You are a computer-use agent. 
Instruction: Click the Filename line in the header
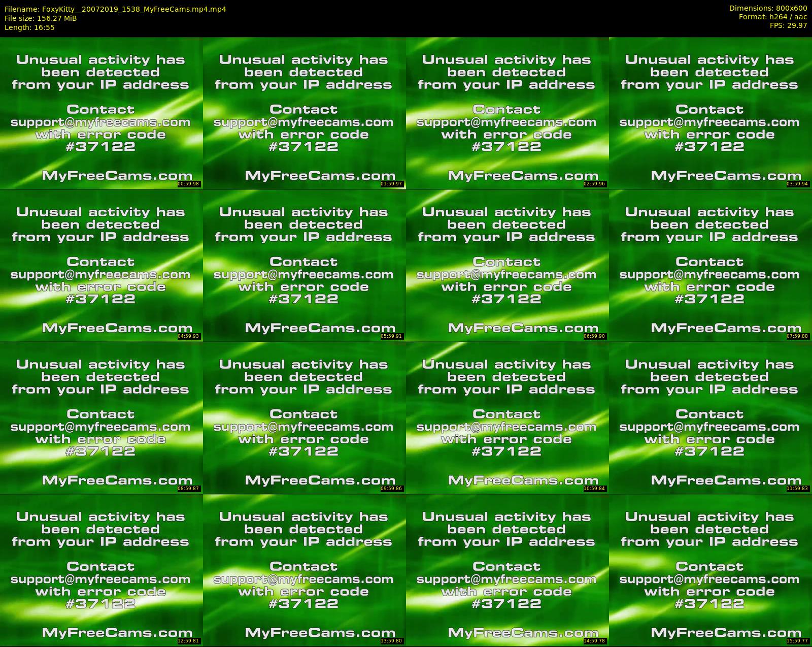[x=115, y=9]
